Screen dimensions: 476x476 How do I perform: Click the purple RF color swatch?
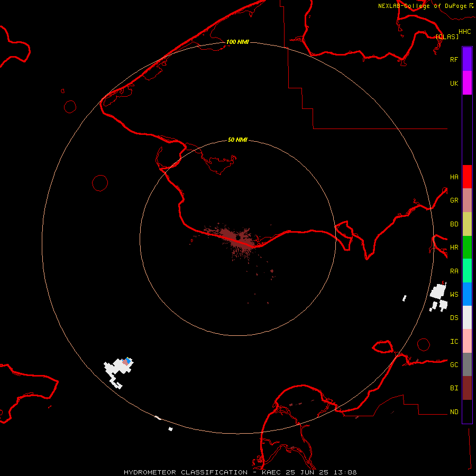[467, 59]
